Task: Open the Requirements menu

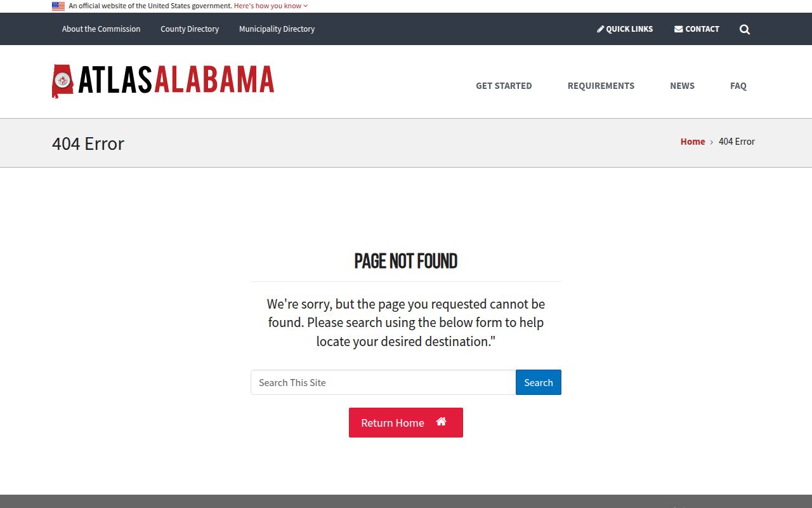Action: click(601, 86)
